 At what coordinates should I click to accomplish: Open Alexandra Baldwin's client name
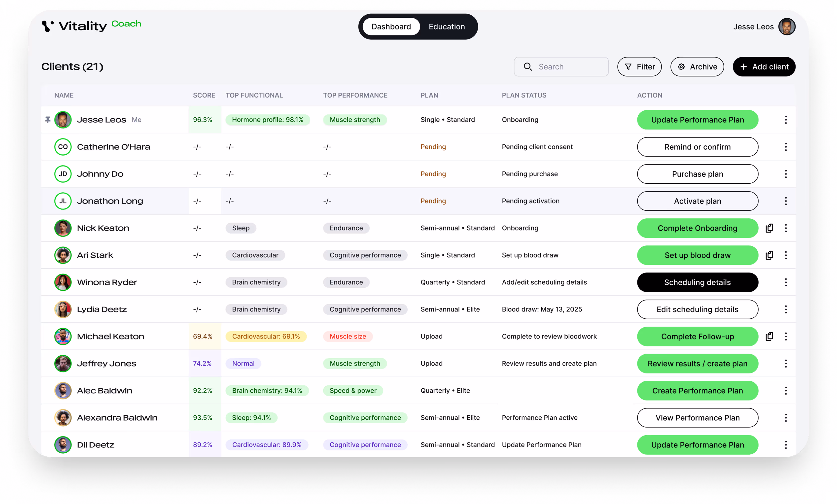coord(117,418)
